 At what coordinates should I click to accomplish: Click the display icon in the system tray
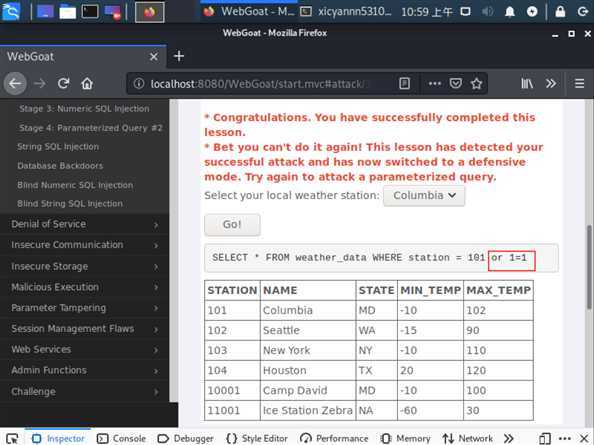(465, 12)
